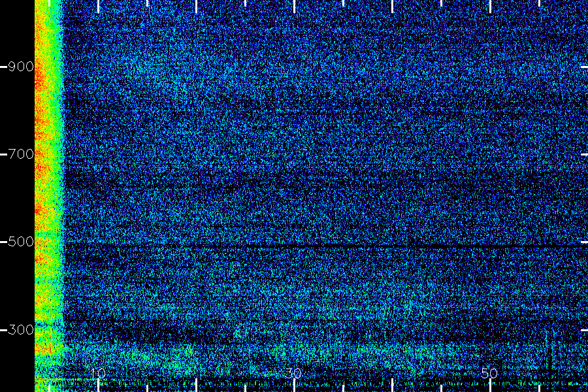Click the 10 label on the horizontal axis

[x=98, y=373]
